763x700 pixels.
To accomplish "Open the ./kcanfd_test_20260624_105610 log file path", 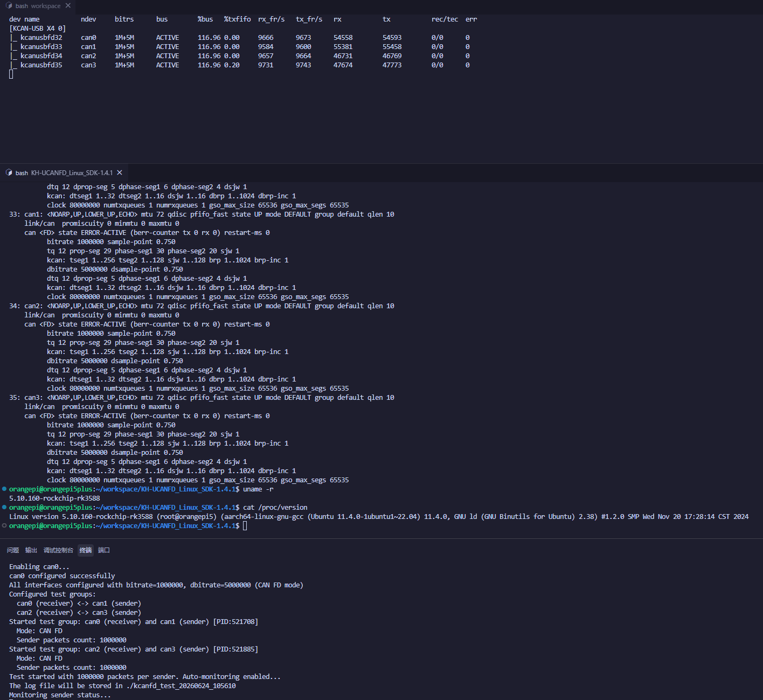I will (181, 685).
